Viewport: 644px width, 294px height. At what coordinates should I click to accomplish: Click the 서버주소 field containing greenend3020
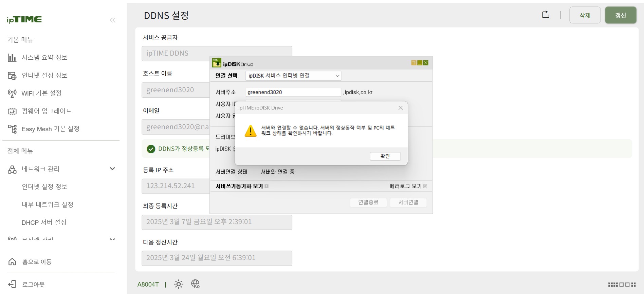point(293,92)
